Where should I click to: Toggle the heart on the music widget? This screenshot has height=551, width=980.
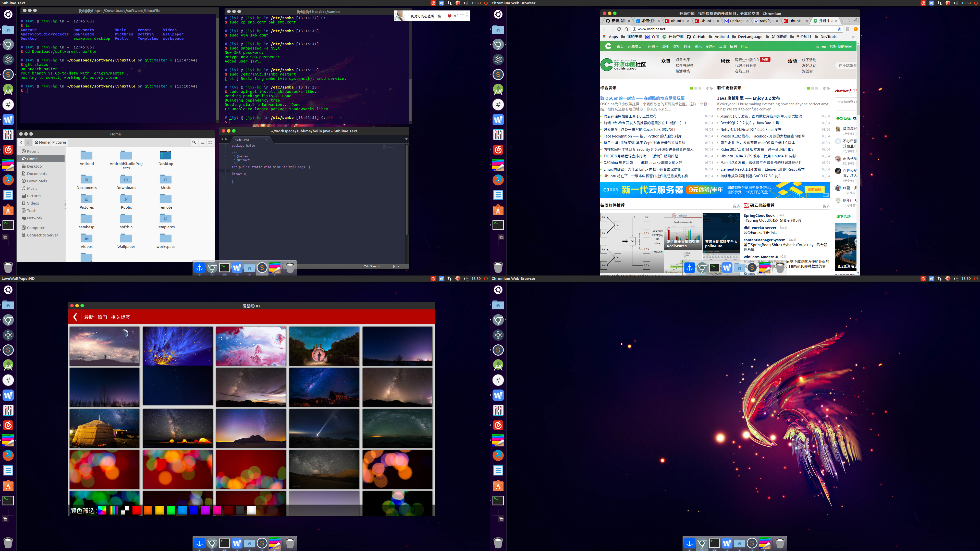(x=449, y=16)
